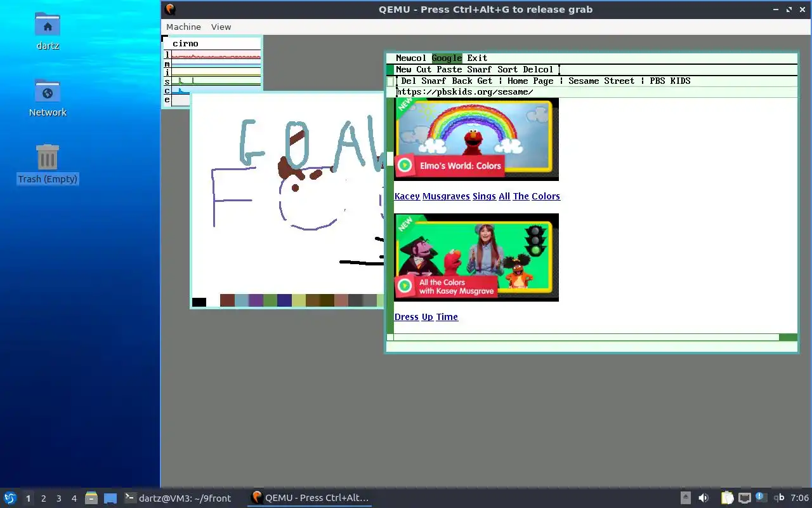Click the 'l' load graph row in stats
812x508 pixels.
coord(213,55)
